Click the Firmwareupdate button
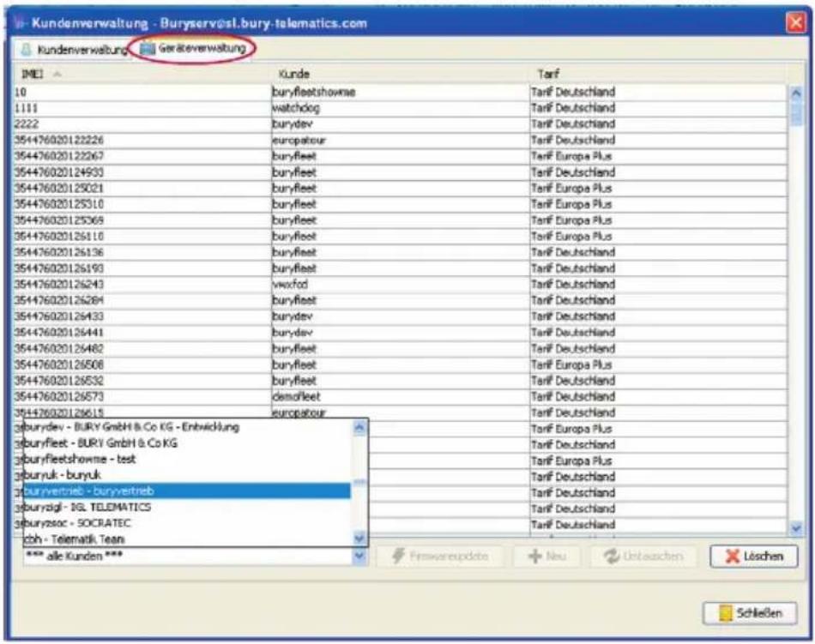Viewport: 815px width, 644px height. click(x=440, y=557)
